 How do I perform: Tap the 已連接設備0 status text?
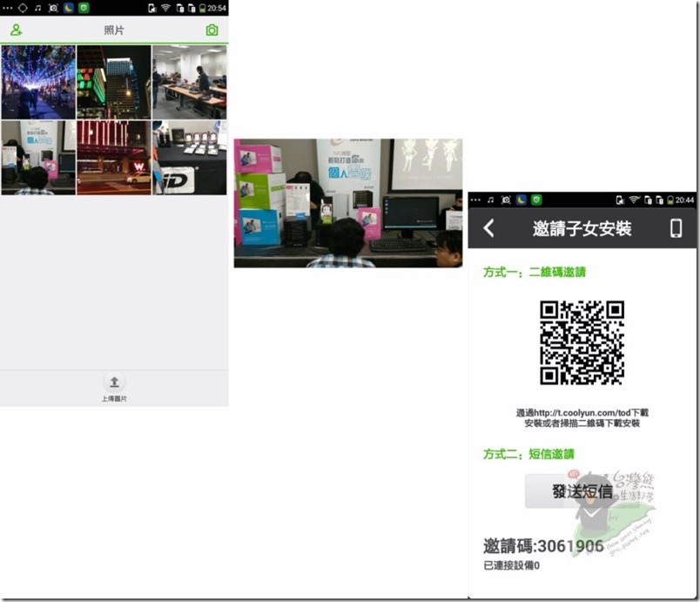[x=512, y=565]
